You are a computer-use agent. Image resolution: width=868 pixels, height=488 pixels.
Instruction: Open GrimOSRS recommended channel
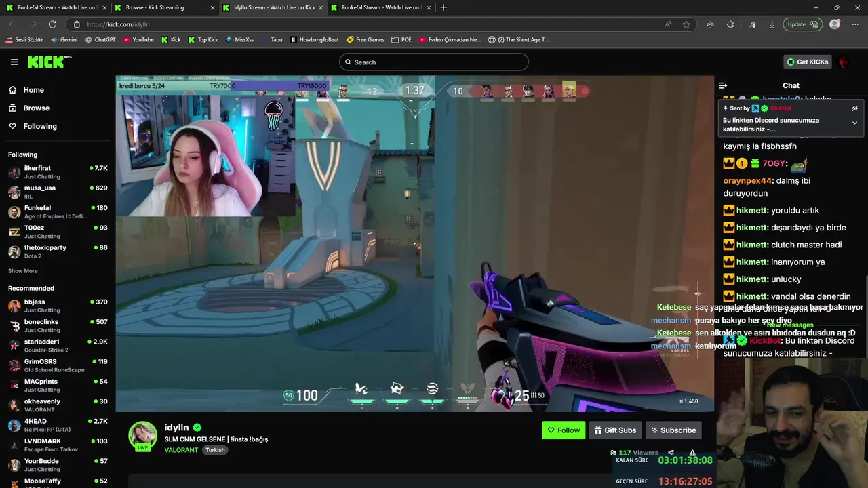click(x=58, y=365)
